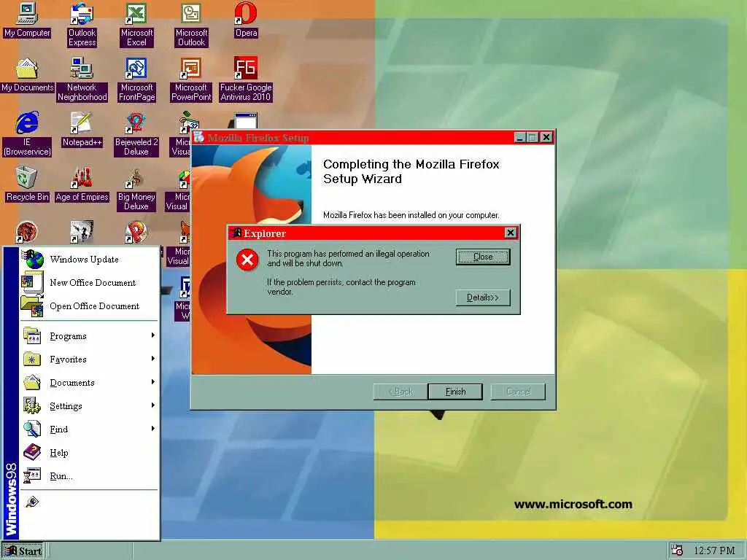The image size is (747, 560).
Task: Click 'Completing the Mozilla Firefox Setup Wizard' heading
Action: coord(411,171)
